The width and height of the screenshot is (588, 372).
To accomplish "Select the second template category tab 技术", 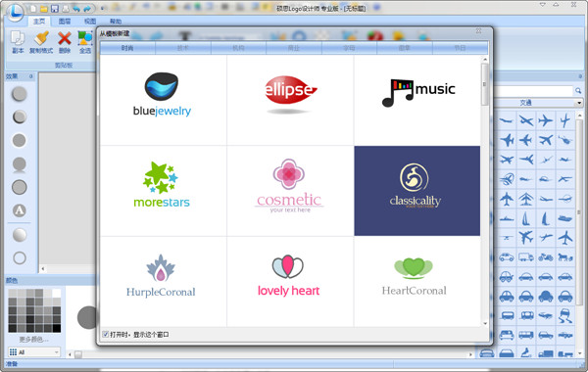I will (183, 48).
